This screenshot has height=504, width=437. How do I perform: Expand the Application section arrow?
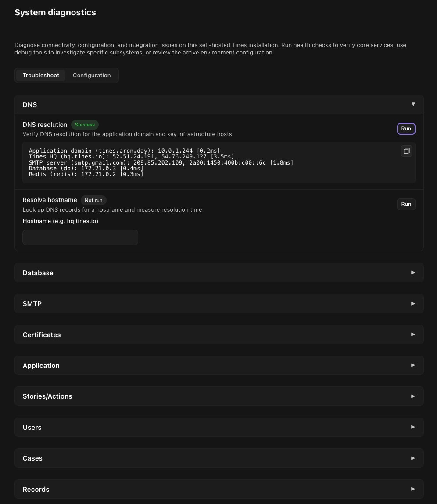click(x=413, y=365)
